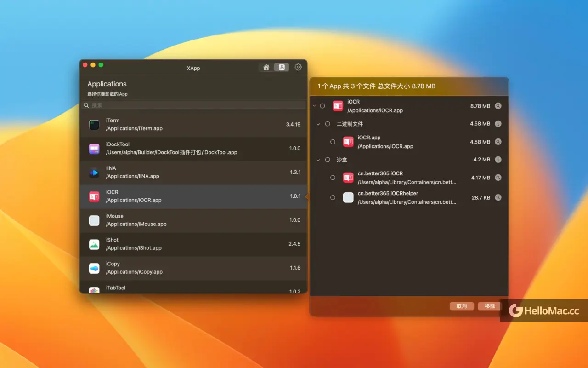Select the iOCR.app file checkbox

(333, 142)
